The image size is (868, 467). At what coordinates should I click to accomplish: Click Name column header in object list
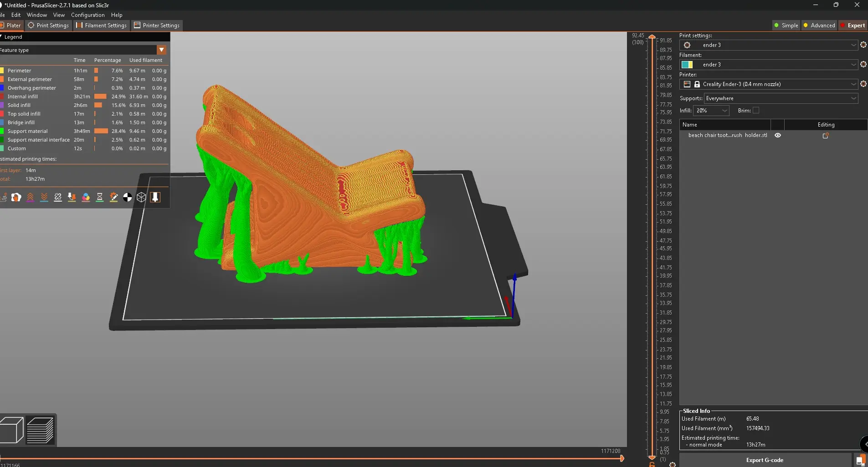point(725,125)
